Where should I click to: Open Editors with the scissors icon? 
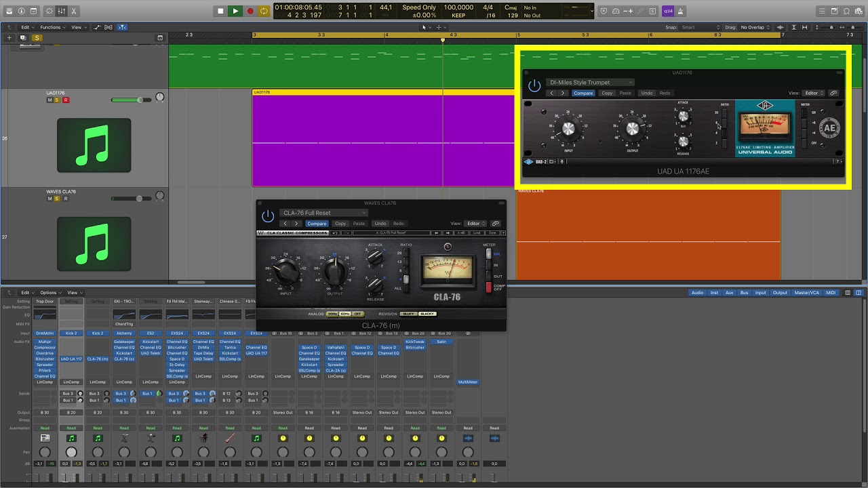[x=74, y=11]
